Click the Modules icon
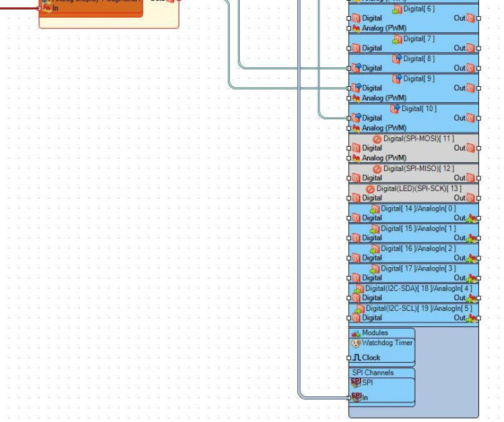Image resolution: width=504 pixels, height=422 pixels. 356,333
